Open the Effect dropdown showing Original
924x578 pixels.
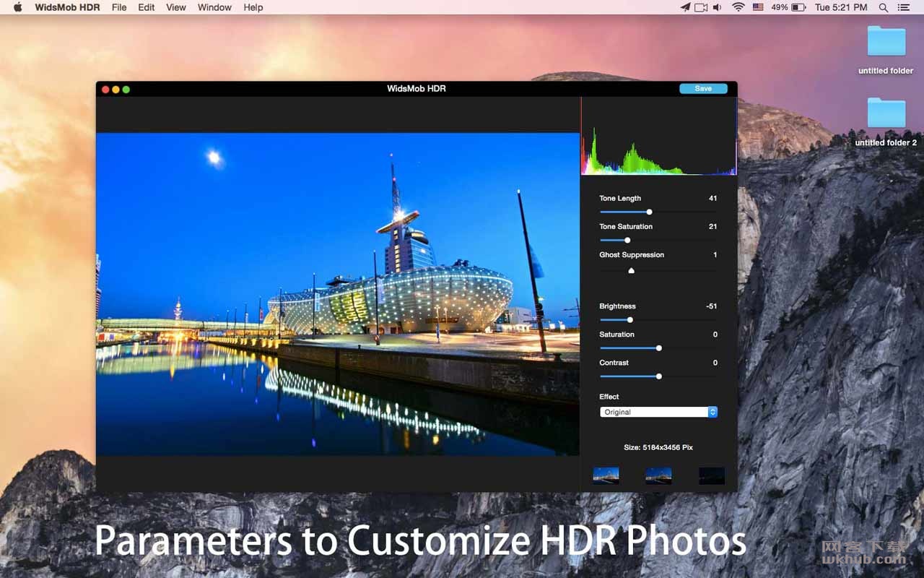tap(658, 412)
